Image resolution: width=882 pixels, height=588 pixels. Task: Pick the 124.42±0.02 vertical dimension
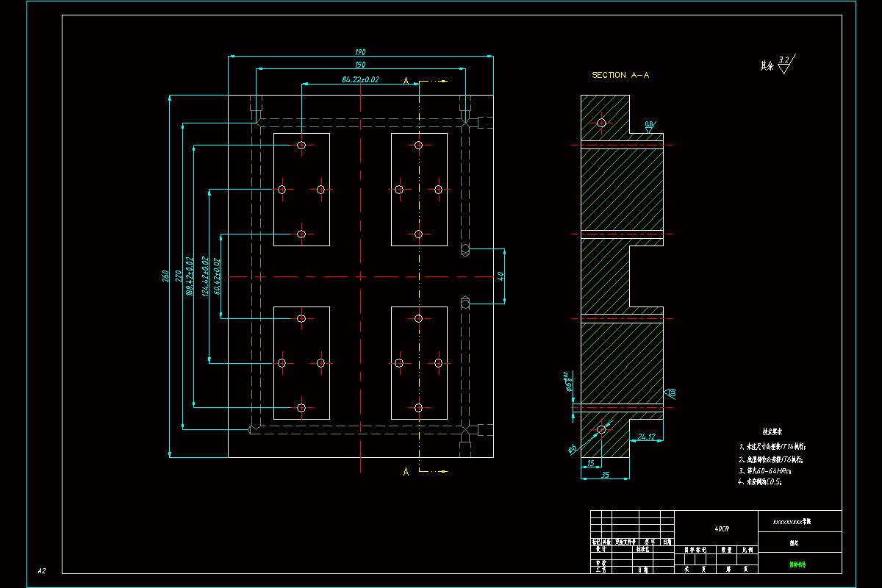click(x=205, y=276)
